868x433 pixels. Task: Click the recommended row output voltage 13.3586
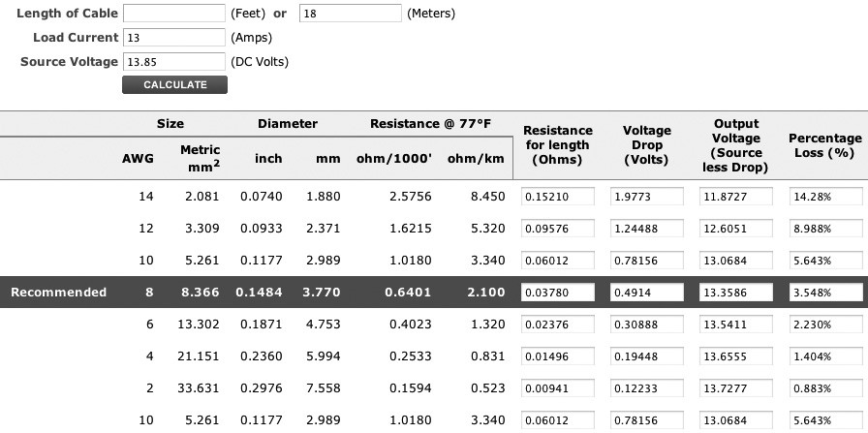pos(735,293)
